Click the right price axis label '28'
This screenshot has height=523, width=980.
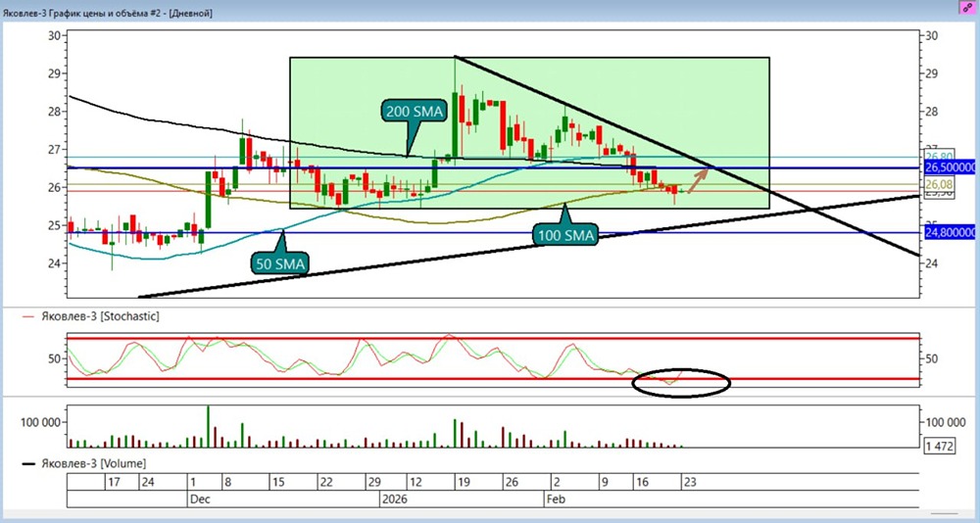(x=931, y=112)
